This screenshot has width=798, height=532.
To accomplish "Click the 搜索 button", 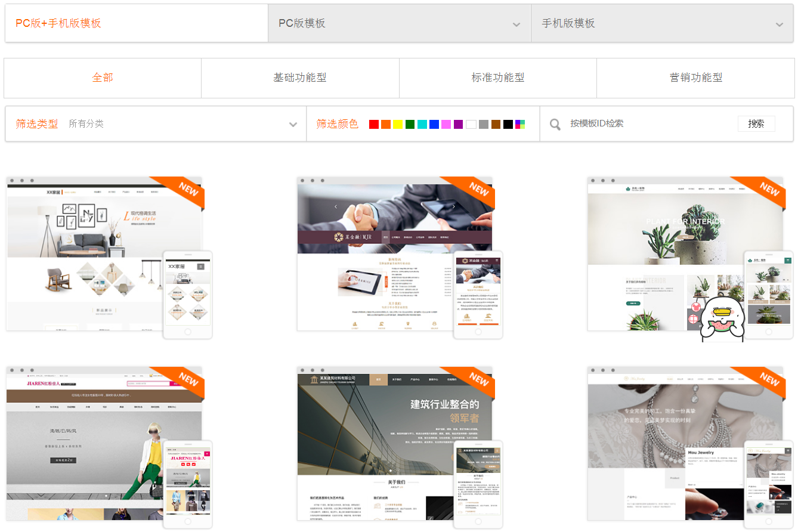I will pyautogui.click(x=756, y=123).
